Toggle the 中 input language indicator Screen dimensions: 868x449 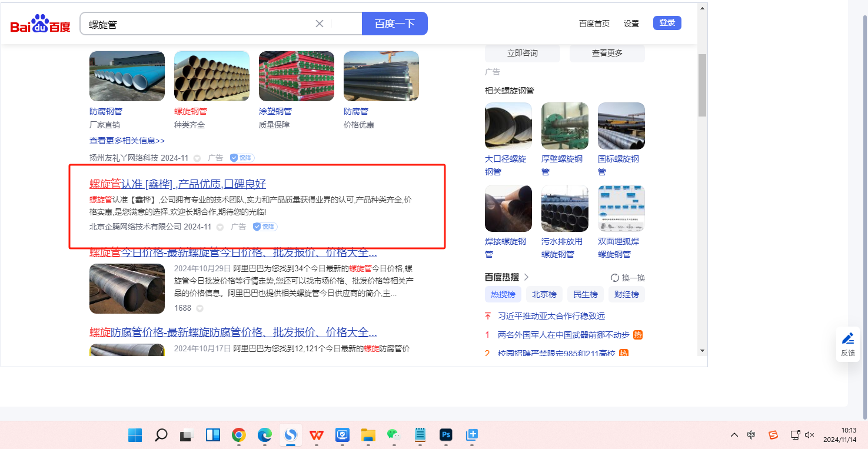coord(751,435)
